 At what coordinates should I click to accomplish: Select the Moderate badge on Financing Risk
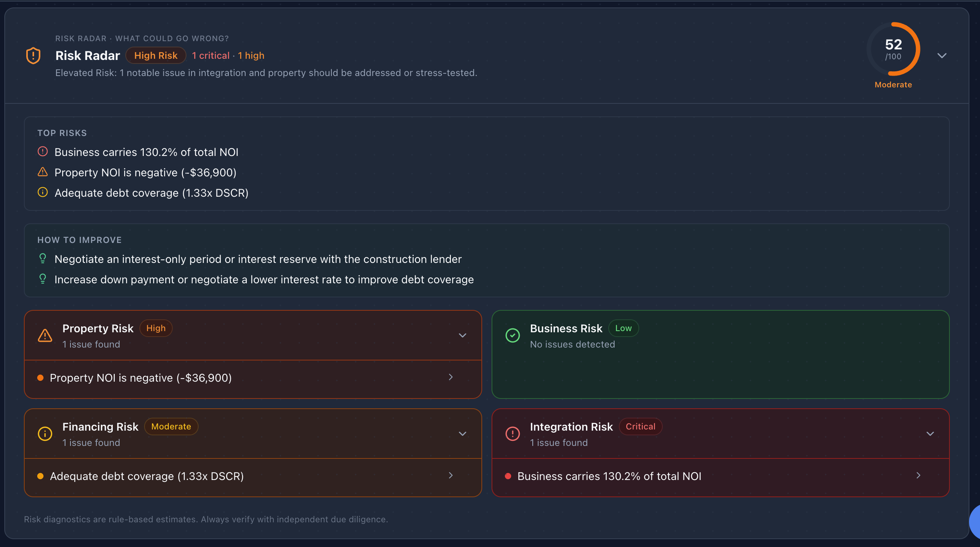pyautogui.click(x=171, y=426)
